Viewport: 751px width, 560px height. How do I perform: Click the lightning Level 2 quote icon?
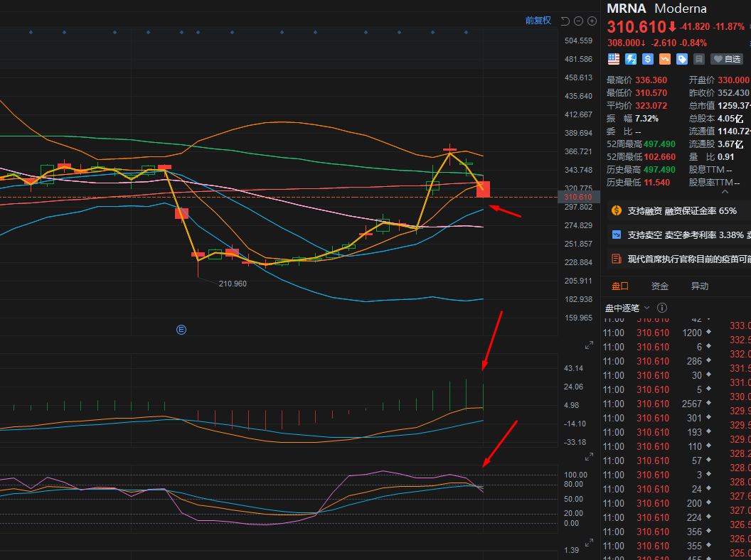click(x=631, y=59)
